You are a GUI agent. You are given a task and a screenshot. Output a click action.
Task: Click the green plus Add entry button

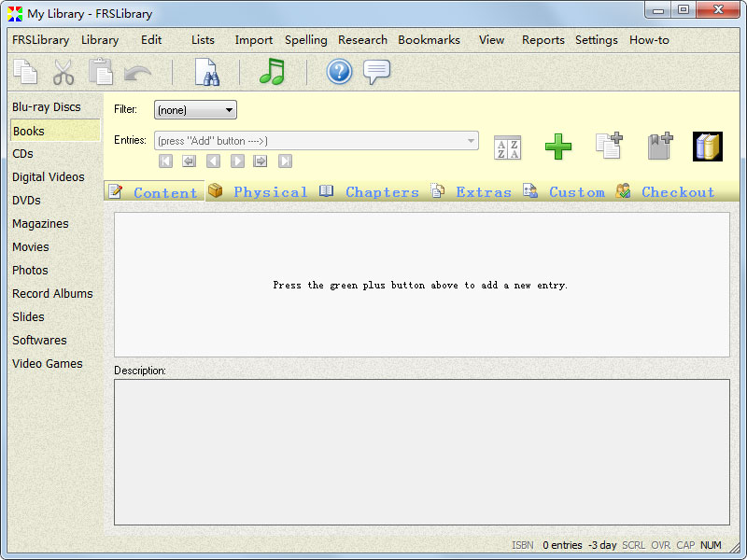(558, 147)
